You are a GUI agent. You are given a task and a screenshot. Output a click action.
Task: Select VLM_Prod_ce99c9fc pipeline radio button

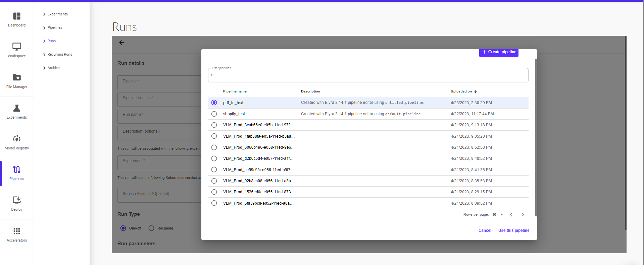214,170
